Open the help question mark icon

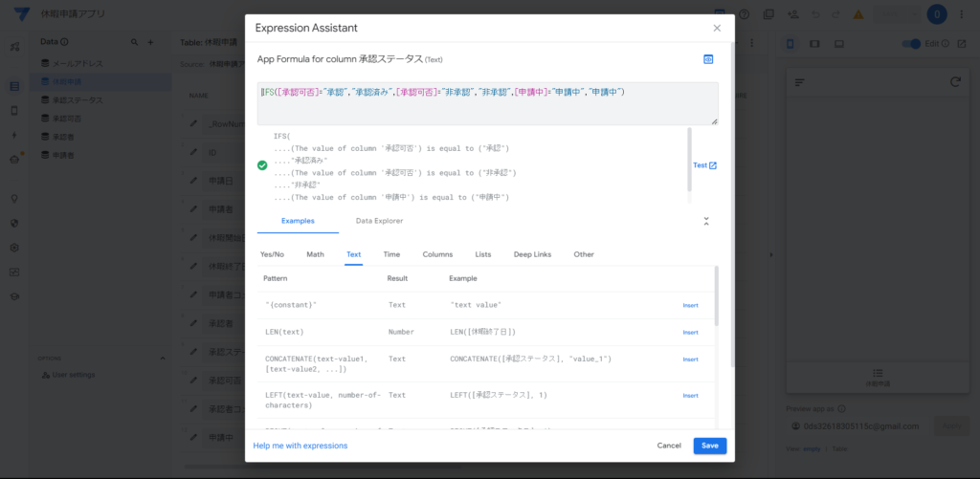744,13
